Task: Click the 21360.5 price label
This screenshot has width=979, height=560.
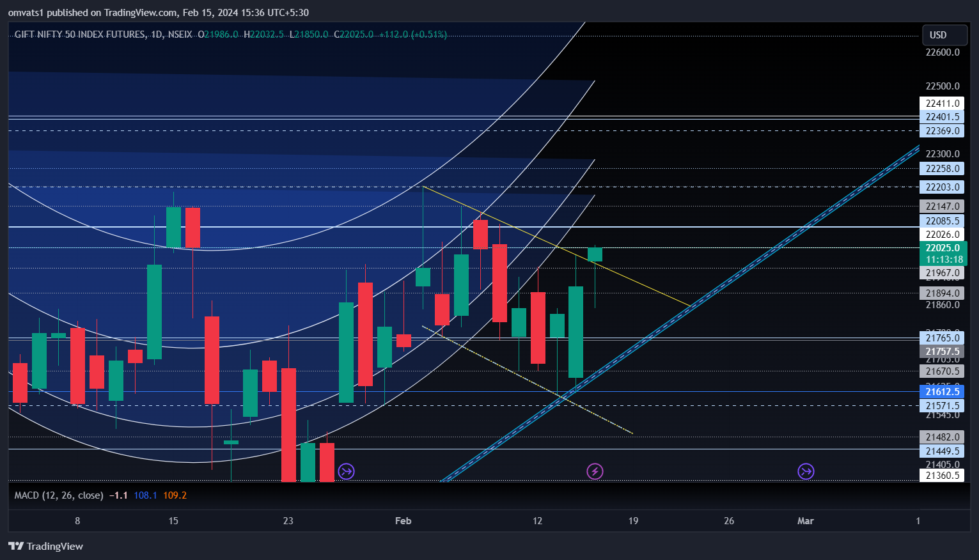Action: [x=942, y=476]
